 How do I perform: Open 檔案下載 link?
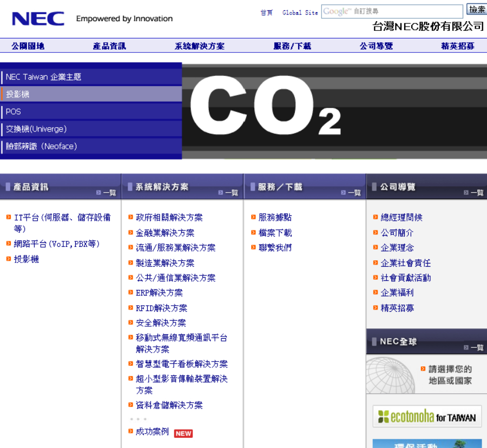275,233
